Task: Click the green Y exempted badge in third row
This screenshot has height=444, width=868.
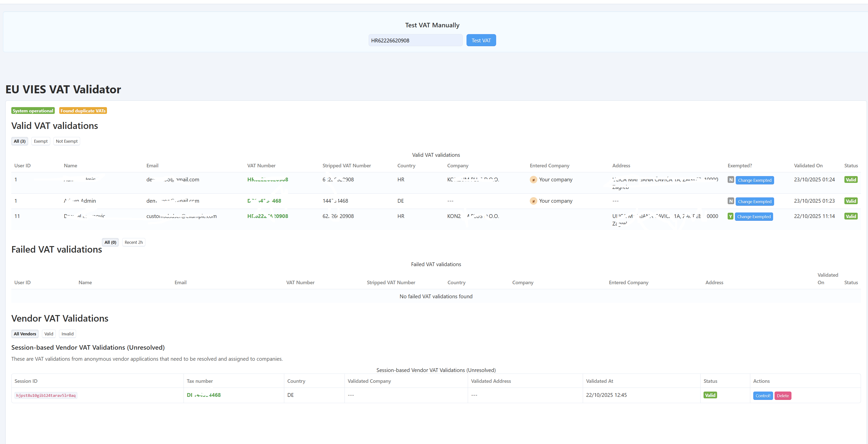Action: [730, 216]
